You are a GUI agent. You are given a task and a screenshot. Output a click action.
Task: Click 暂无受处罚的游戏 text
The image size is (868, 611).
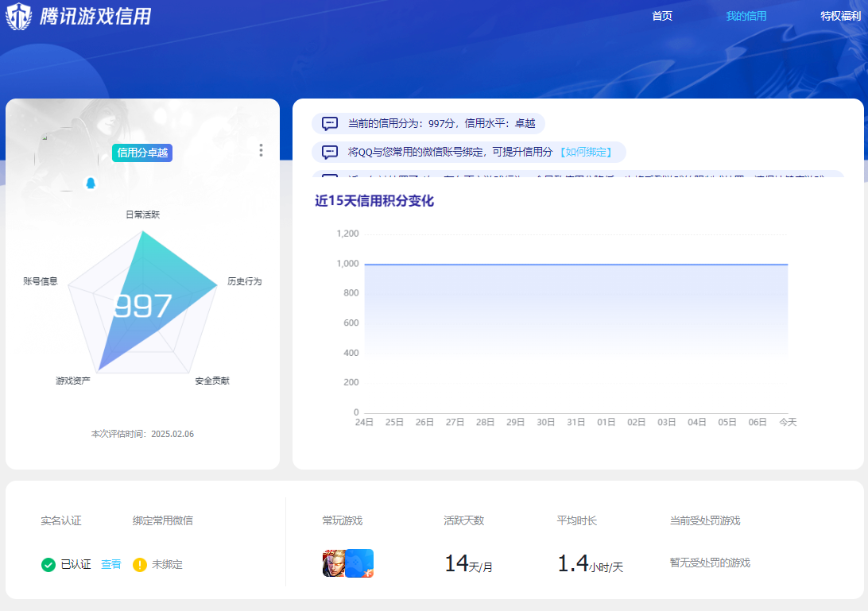pyautogui.click(x=711, y=563)
